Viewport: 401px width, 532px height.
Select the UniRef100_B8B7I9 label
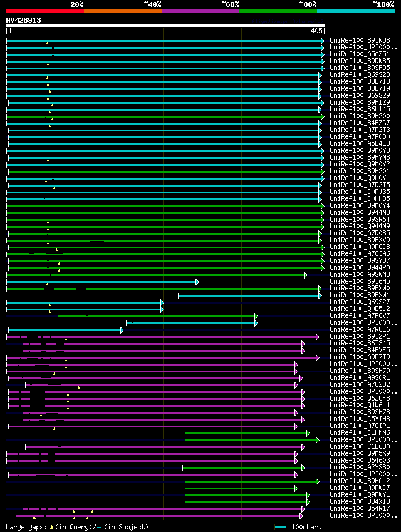tap(360, 88)
